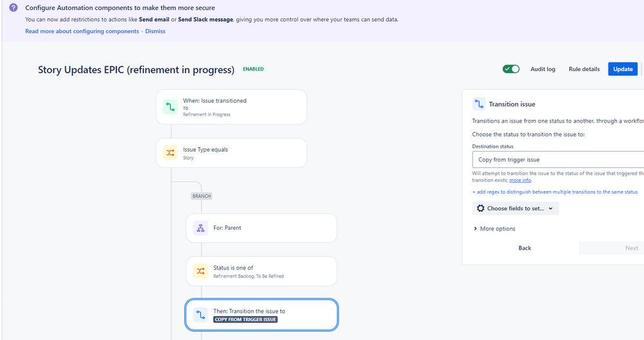The width and height of the screenshot is (644, 340).
Task: Click the ENABLED status badge
Action: [253, 69]
